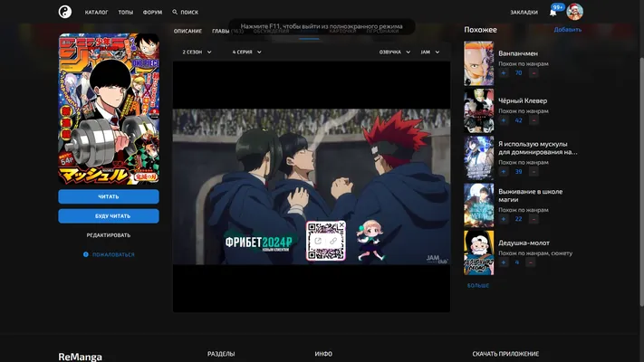Click the Поиск search field text
Screen dimensions: 644x362
[x=189, y=13]
